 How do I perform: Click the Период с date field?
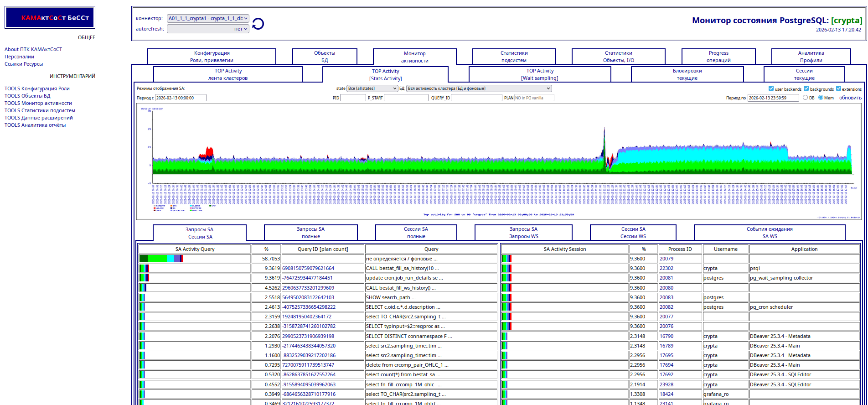[x=181, y=98]
